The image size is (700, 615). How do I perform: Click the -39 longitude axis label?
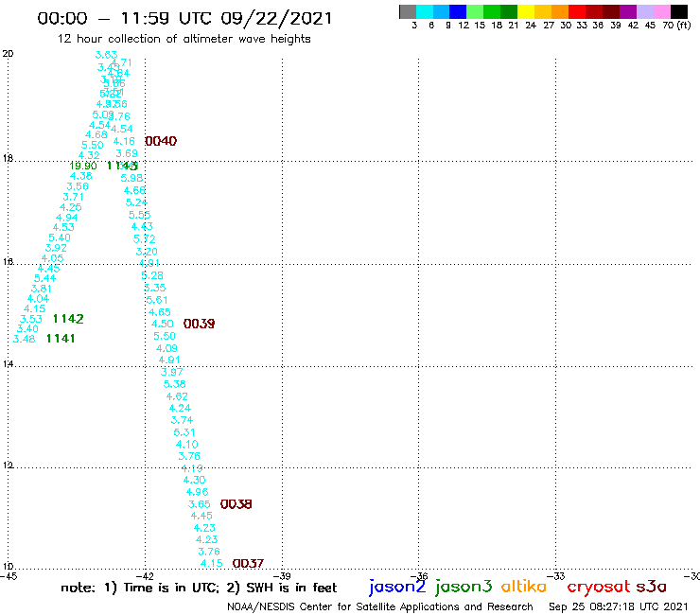[x=283, y=576]
